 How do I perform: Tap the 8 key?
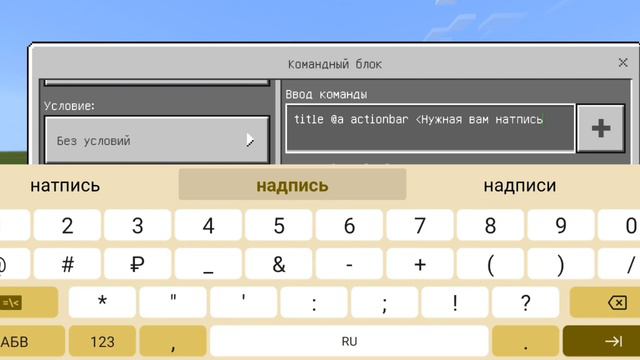(490, 225)
